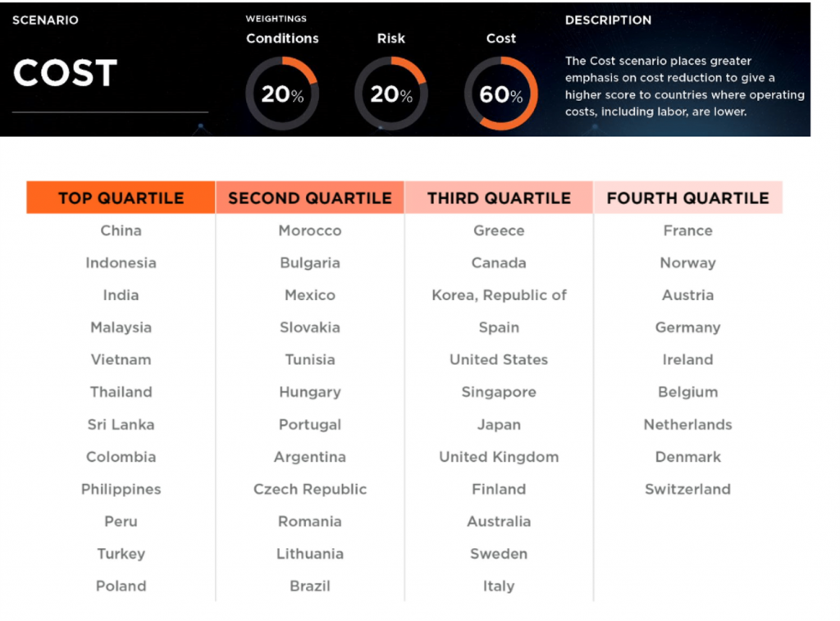Select the FOURTH QUARTILE column header
Viewport: 840px width, 621px height.
coord(688,198)
